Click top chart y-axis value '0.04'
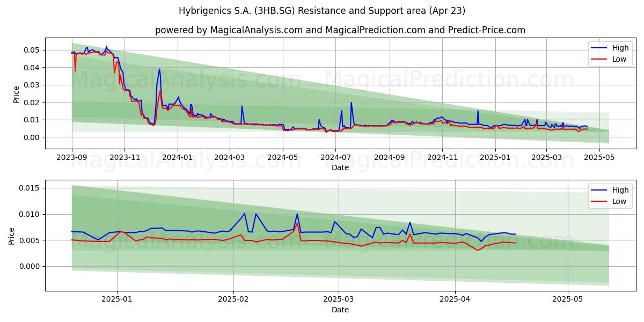644x322 pixels. [32, 68]
